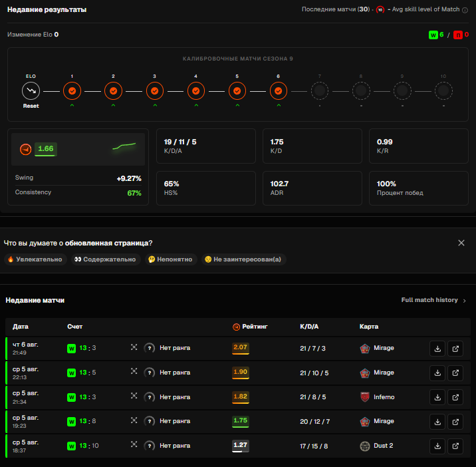The width and height of the screenshot is (476, 467).
Task: Select calibration match 3 checkmark circle
Action: point(154,91)
